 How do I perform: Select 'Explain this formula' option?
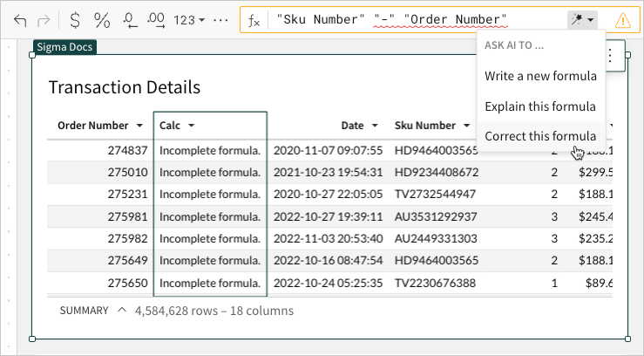[x=540, y=106]
